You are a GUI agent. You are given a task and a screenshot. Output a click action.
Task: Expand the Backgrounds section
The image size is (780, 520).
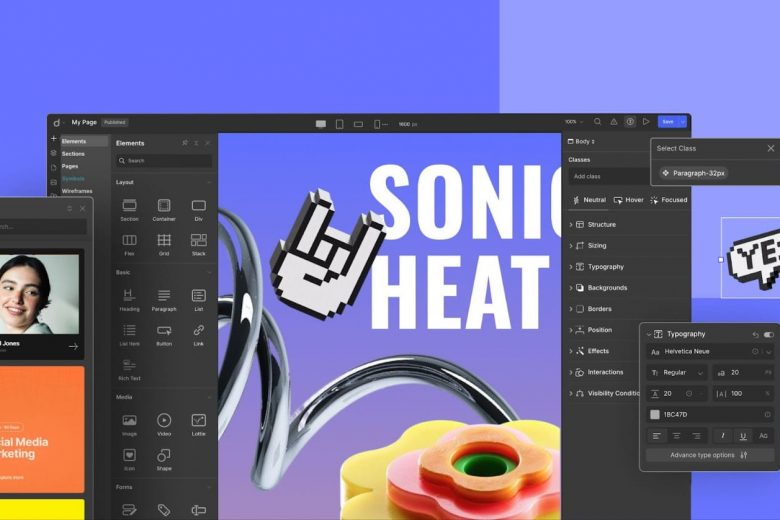click(607, 288)
